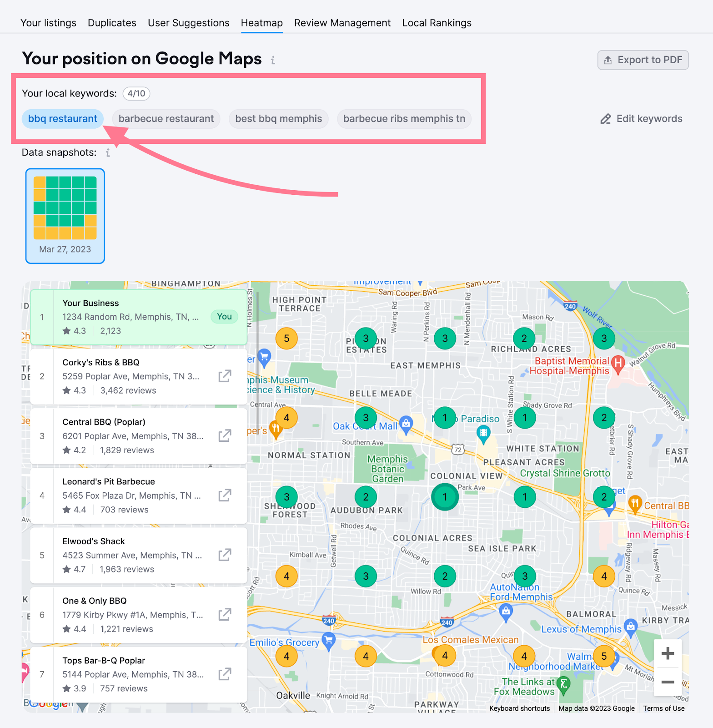Click The Links at Fox Meadows golf pin

pos(563,685)
